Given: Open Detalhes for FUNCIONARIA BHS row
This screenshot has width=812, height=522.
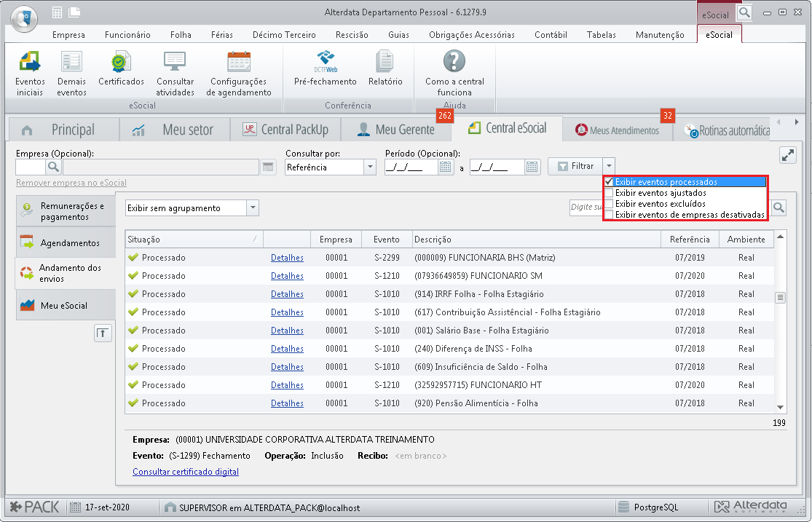Looking at the screenshot, I should pos(287,258).
